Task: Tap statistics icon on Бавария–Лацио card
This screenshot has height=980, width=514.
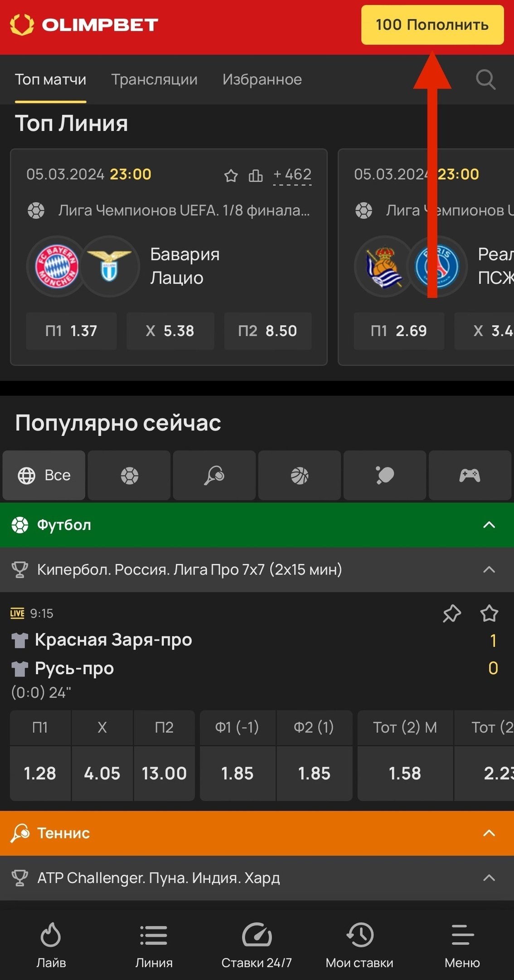Action: pos(256,175)
